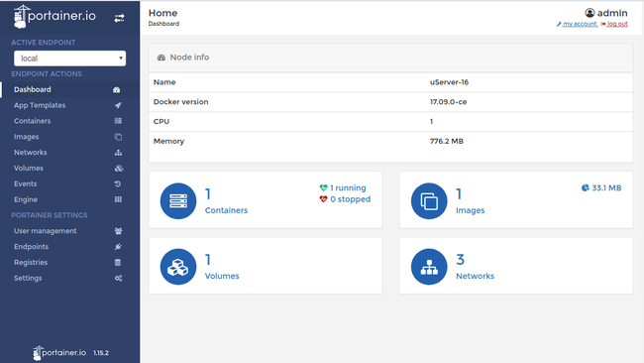Open User management settings
The image size is (644, 363).
point(46,231)
